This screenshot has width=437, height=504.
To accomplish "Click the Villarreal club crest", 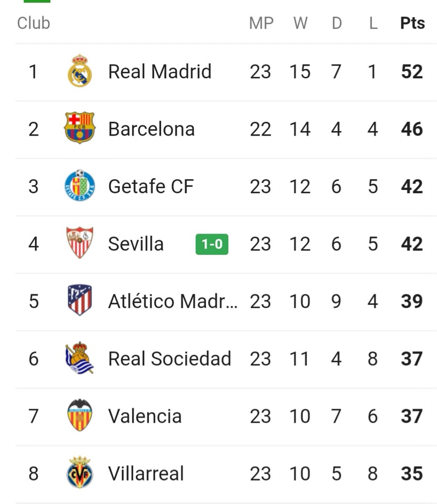I will [80, 473].
